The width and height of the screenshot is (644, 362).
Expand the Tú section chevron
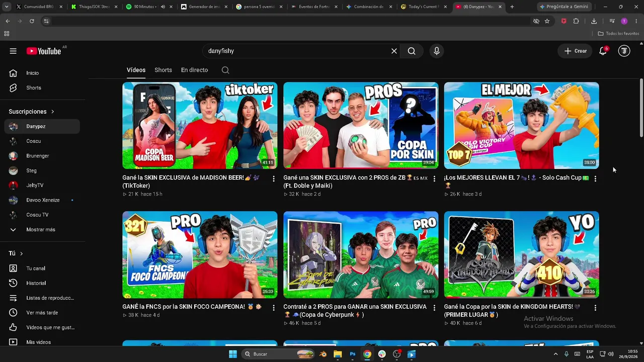(x=21, y=253)
